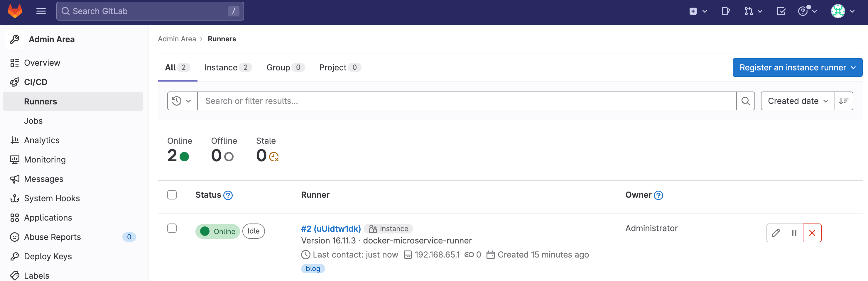Tick the checkbox for runner #2

(x=172, y=228)
